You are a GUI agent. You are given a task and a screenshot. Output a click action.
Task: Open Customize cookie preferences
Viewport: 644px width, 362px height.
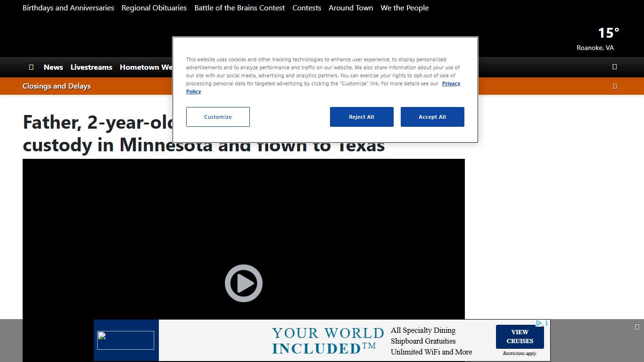tap(218, 117)
